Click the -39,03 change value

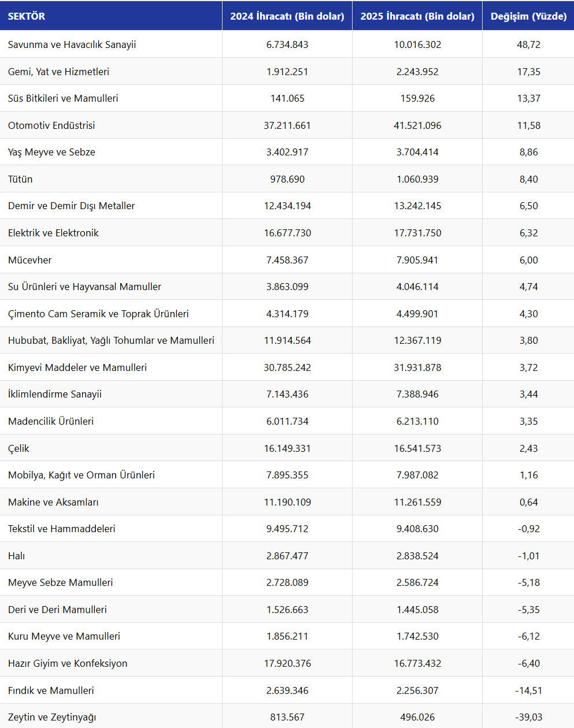click(x=528, y=717)
